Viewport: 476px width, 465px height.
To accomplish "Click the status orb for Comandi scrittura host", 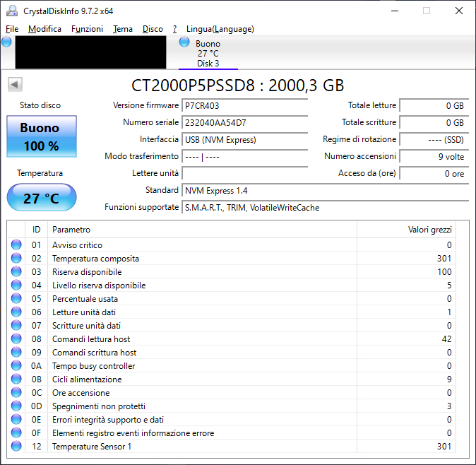I will click(16, 352).
